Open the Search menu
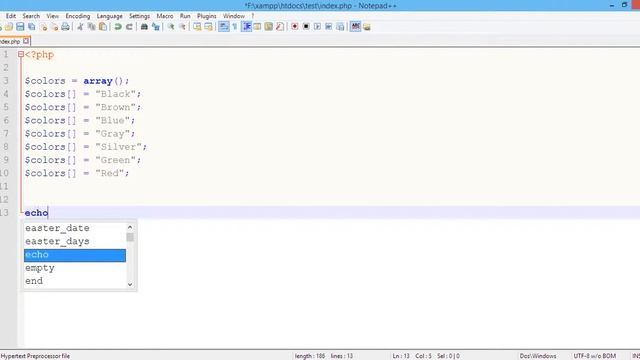 coord(31,16)
